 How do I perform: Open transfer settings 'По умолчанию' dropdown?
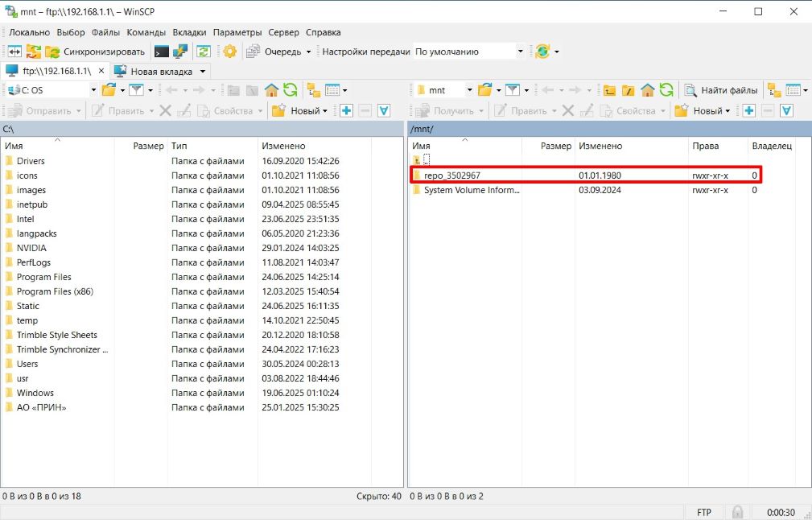[520, 52]
